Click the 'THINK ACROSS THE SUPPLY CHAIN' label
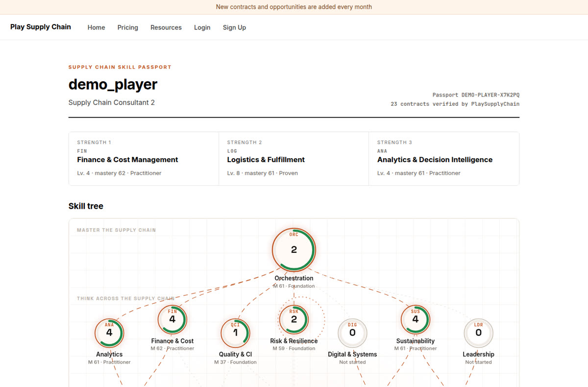Image resolution: width=588 pixels, height=387 pixels. [126, 298]
